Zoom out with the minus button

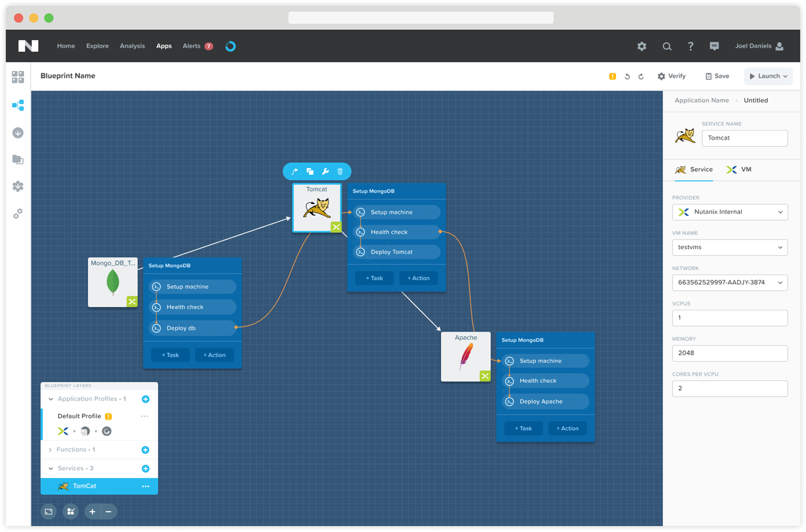[x=108, y=511]
